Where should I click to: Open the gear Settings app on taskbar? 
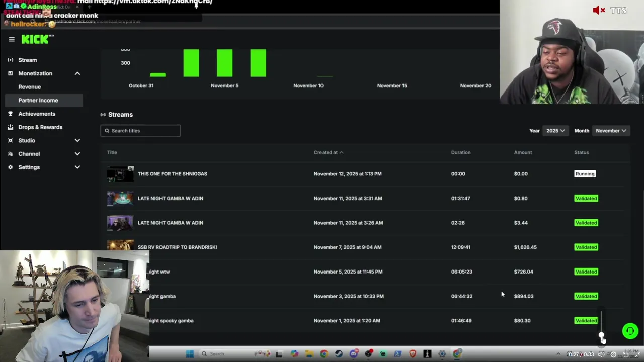click(442, 354)
